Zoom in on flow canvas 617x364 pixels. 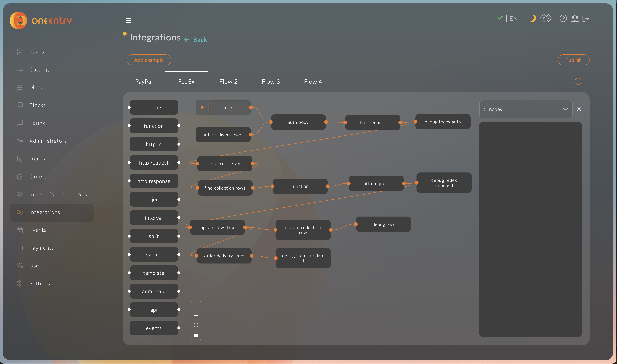click(196, 306)
